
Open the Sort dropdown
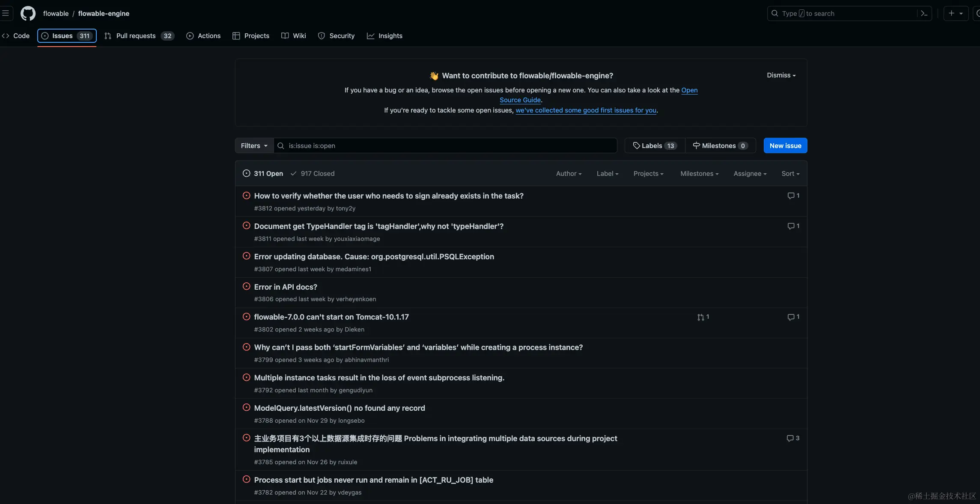pos(790,173)
